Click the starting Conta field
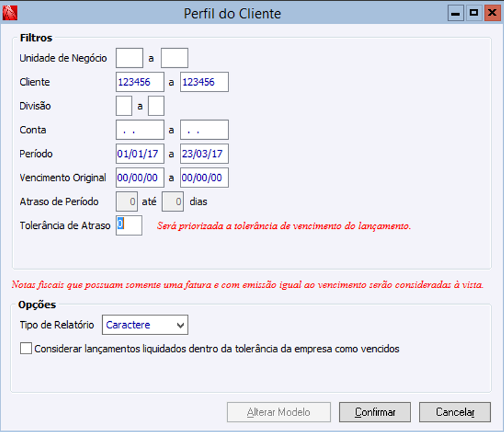The height and width of the screenshot is (432, 504). click(140, 130)
